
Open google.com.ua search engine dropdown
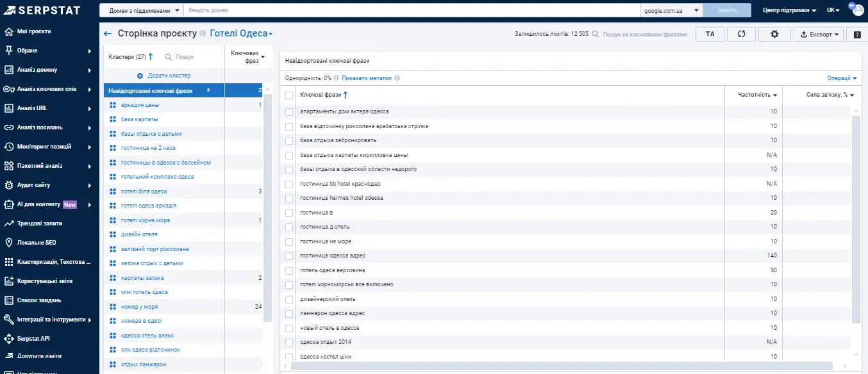672,10
